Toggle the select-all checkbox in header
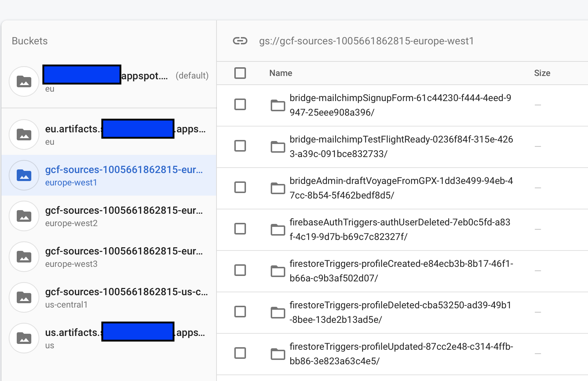The height and width of the screenshot is (381, 588). click(x=240, y=73)
